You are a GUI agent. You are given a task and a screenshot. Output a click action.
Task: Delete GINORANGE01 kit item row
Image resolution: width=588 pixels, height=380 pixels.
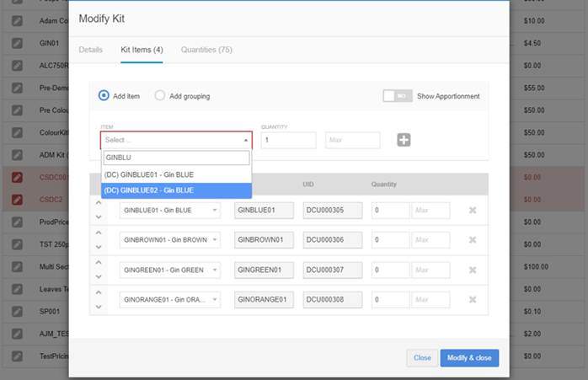click(473, 299)
